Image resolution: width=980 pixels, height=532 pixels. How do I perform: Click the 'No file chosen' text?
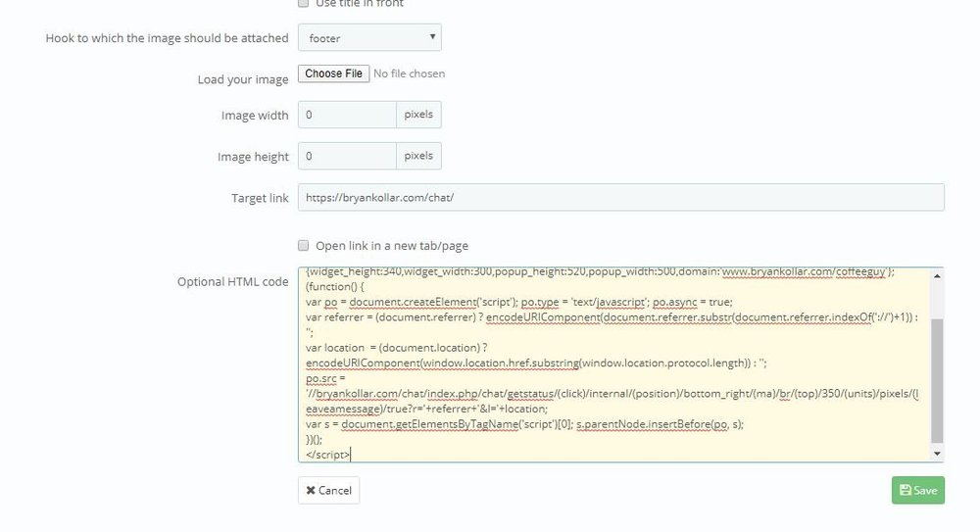click(410, 73)
